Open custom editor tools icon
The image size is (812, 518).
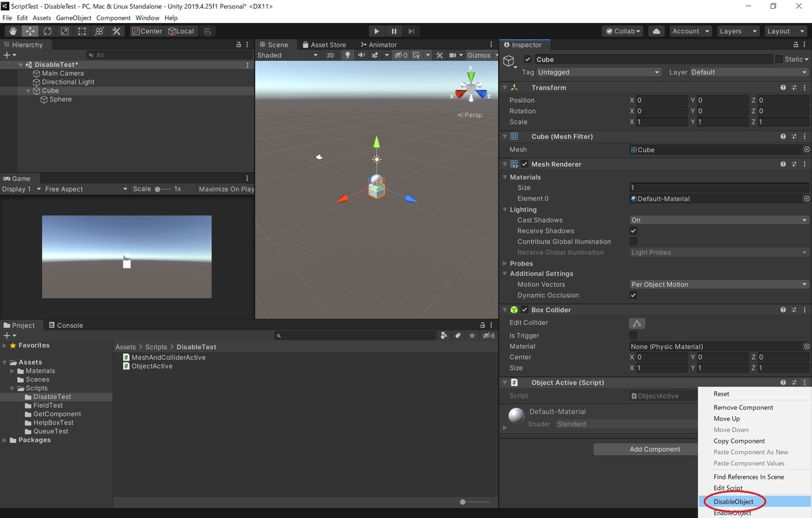point(116,31)
